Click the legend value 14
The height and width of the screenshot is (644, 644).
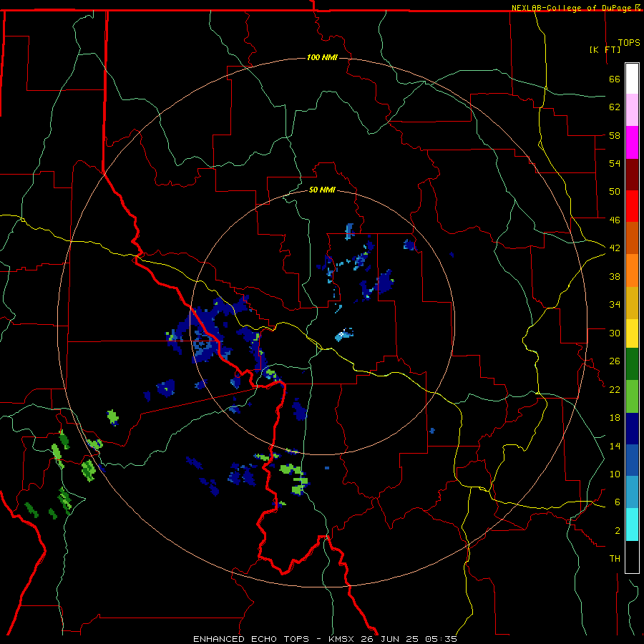click(615, 446)
